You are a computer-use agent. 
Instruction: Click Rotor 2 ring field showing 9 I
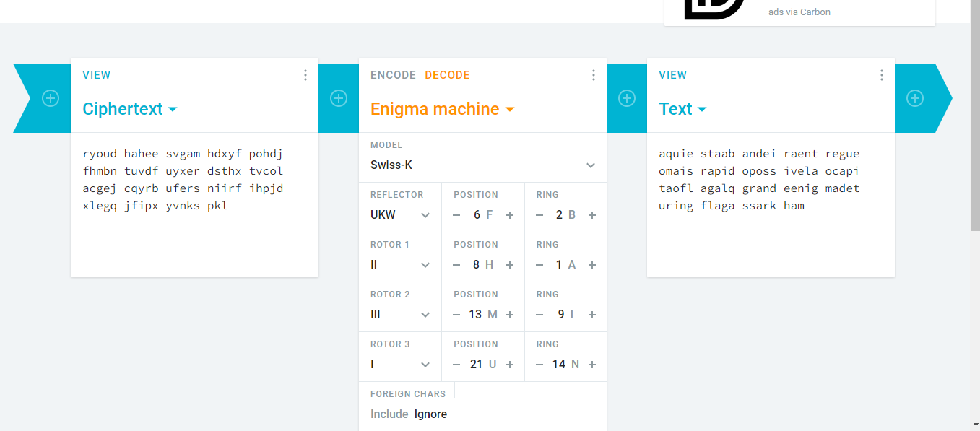click(566, 315)
